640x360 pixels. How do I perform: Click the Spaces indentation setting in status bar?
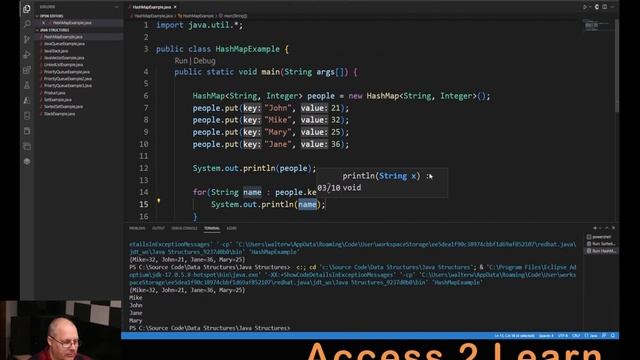(546, 336)
